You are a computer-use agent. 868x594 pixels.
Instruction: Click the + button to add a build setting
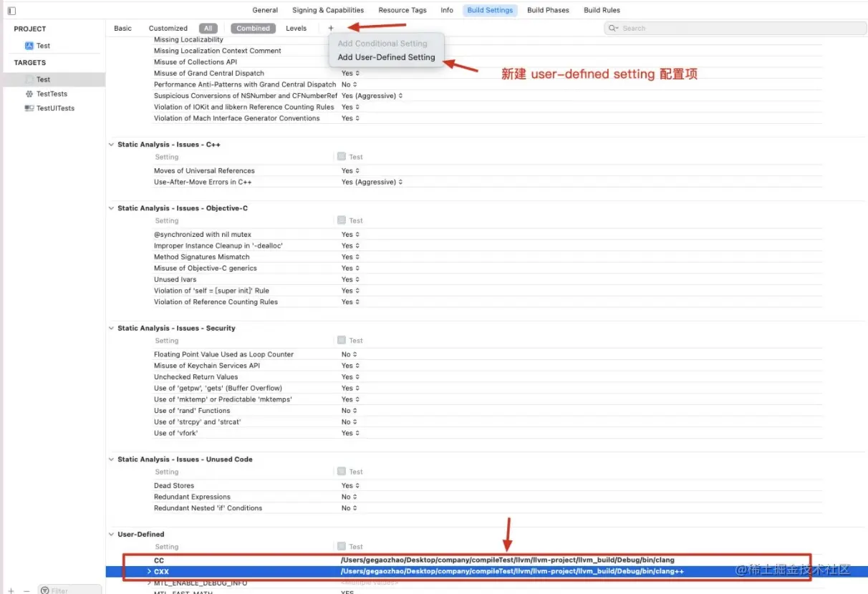point(330,28)
